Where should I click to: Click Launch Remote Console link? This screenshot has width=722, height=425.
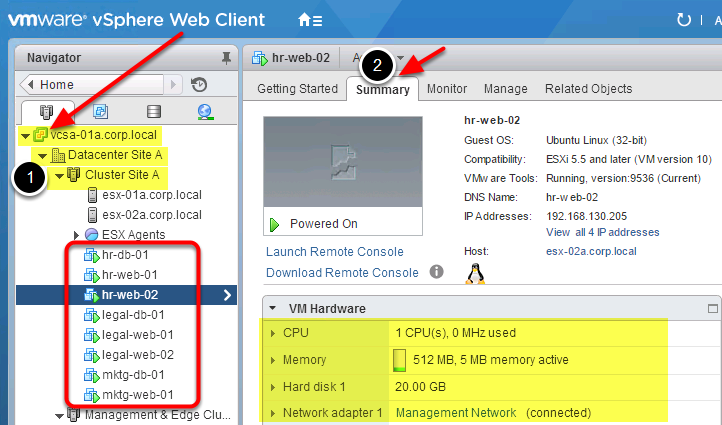335,252
